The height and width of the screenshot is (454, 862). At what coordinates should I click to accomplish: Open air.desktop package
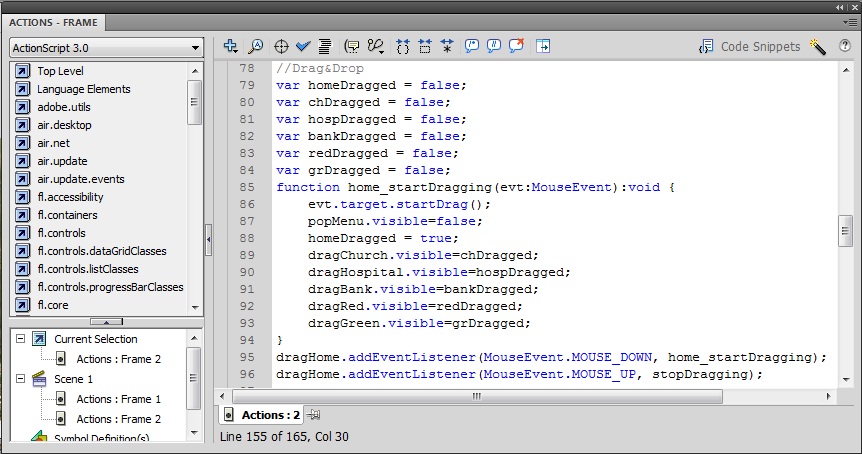tap(64, 125)
